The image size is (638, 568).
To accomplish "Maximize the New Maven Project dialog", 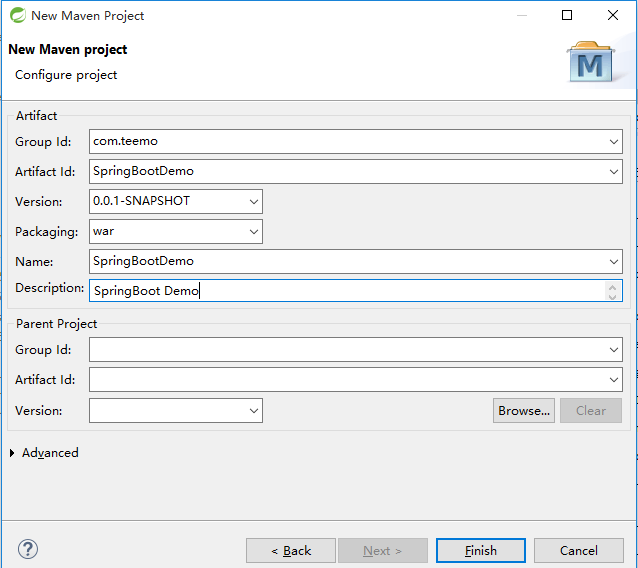I will click(567, 15).
